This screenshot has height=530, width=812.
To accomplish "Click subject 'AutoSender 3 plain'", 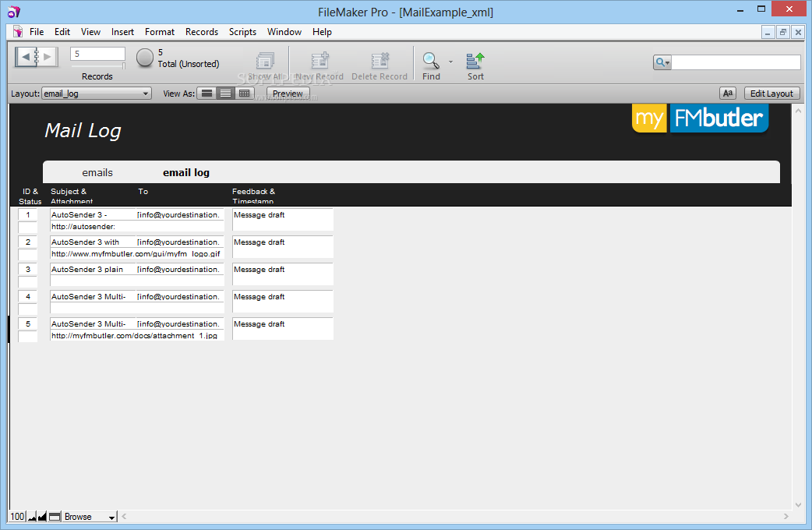I will (93, 270).
